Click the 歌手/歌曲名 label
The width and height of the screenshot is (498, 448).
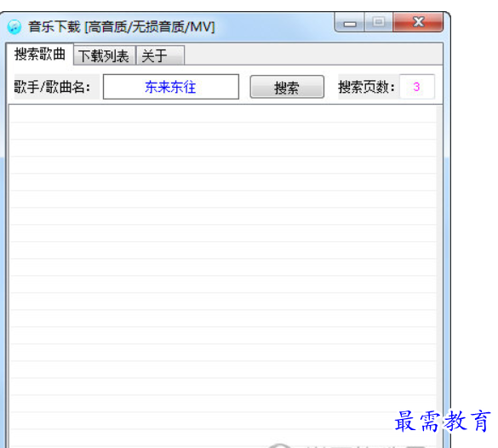pyautogui.click(x=52, y=87)
